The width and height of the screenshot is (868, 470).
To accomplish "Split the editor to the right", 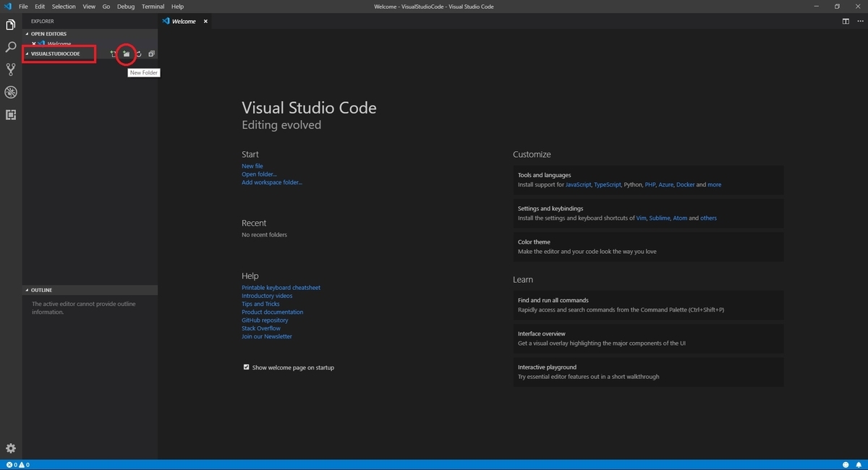I will 846,21.
